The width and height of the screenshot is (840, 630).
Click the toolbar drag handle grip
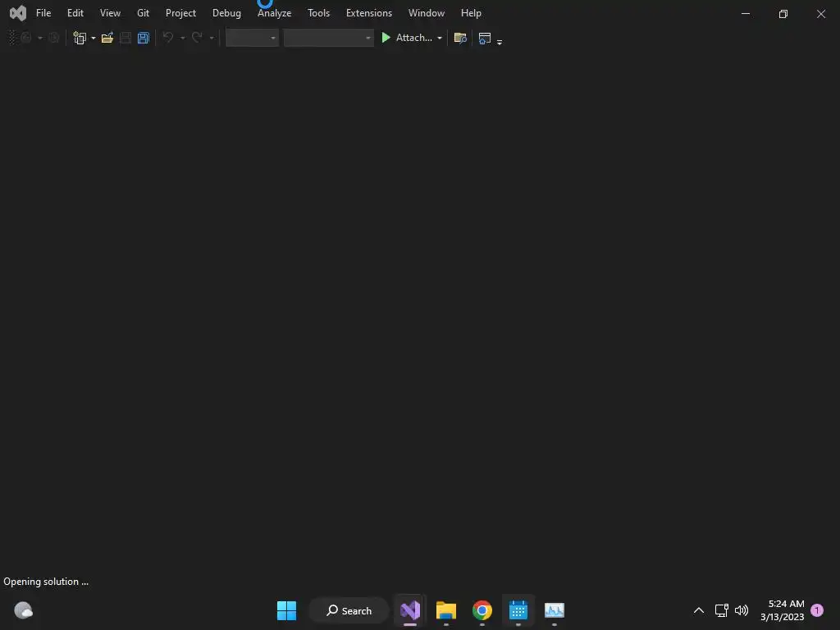tap(13, 38)
